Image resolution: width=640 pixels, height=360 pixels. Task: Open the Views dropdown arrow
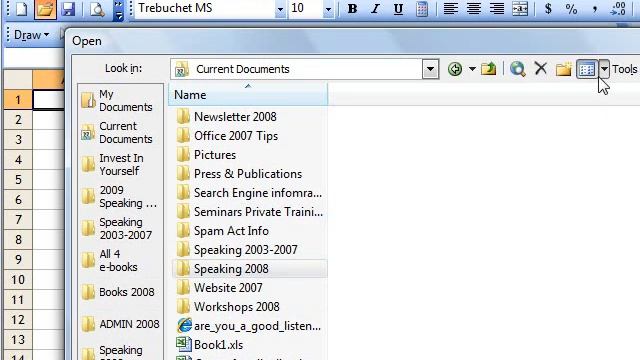604,69
